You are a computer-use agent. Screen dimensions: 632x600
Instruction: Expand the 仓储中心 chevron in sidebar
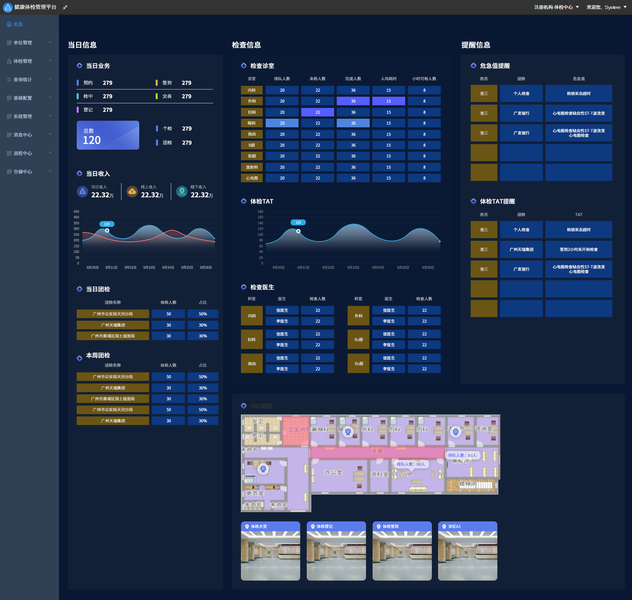pyautogui.click(x=50, y=171)
